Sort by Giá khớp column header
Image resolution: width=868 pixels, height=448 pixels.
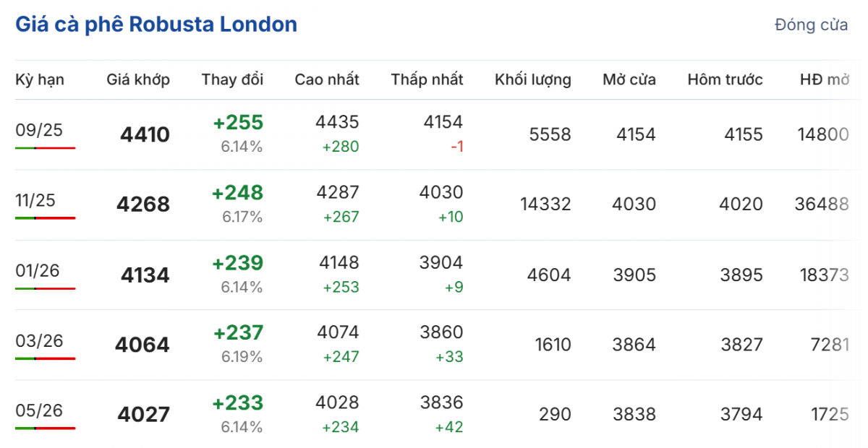click(138, 79)
